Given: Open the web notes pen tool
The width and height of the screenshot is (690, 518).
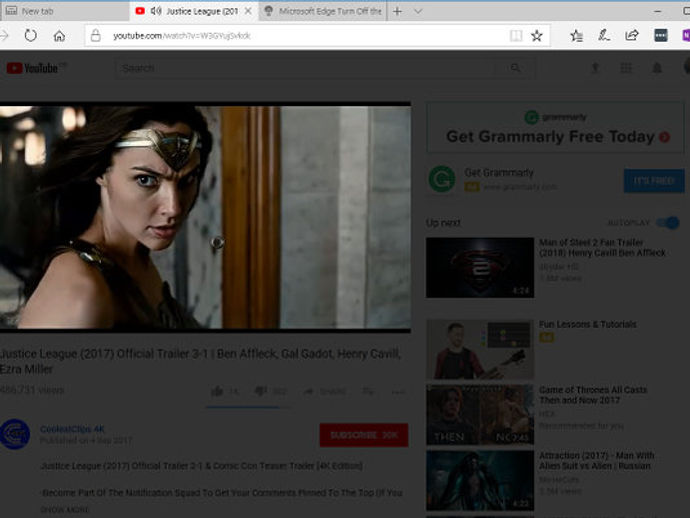Looking at the screenshot, I should pyautogui.click(x=604, y=35).
